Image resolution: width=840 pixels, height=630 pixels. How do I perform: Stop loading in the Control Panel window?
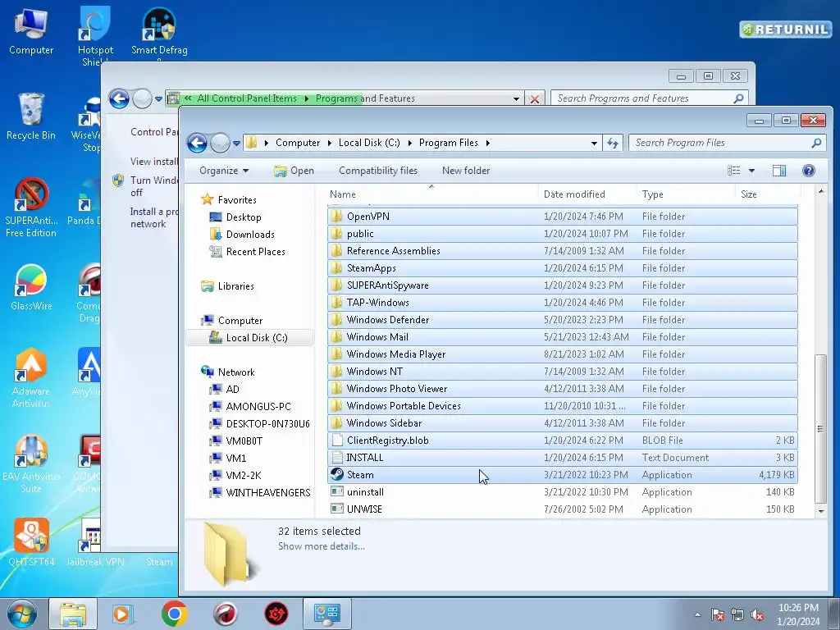pyautogui.click(x=534, y=98)
